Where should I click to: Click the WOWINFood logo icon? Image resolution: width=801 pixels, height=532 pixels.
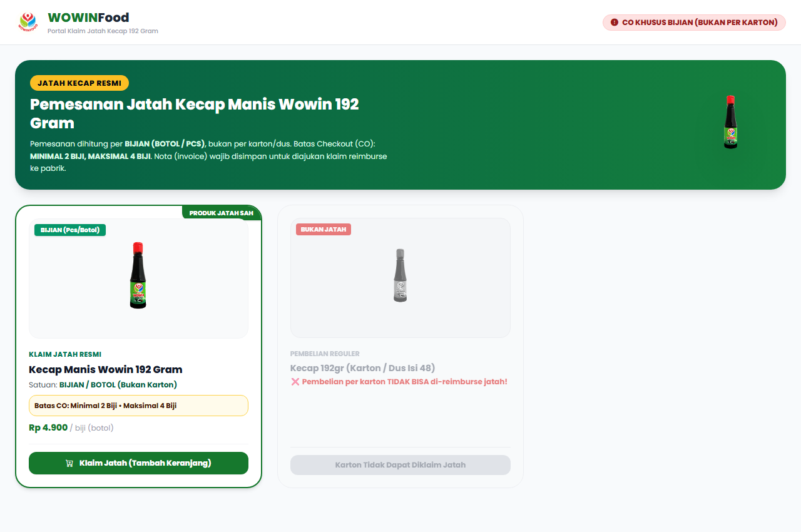click(28, 22)
